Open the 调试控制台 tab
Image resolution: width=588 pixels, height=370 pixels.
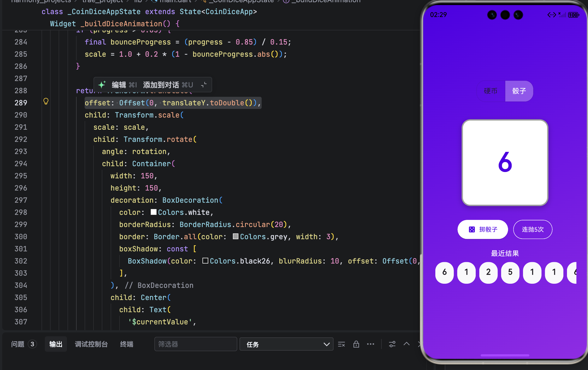[x=91, y=344]
